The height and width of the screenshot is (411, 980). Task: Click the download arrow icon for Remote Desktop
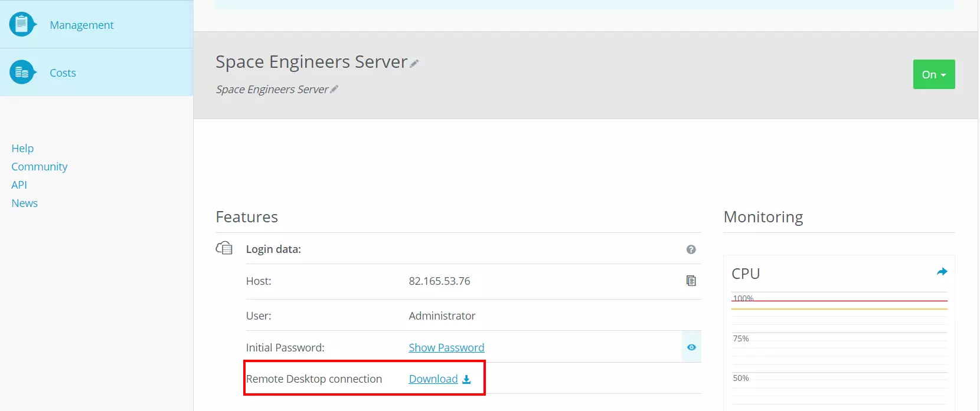point(466,379)
